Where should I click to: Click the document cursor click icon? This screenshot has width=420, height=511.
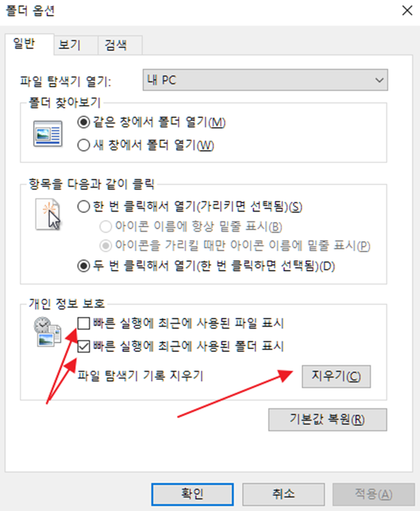[48, 215]
